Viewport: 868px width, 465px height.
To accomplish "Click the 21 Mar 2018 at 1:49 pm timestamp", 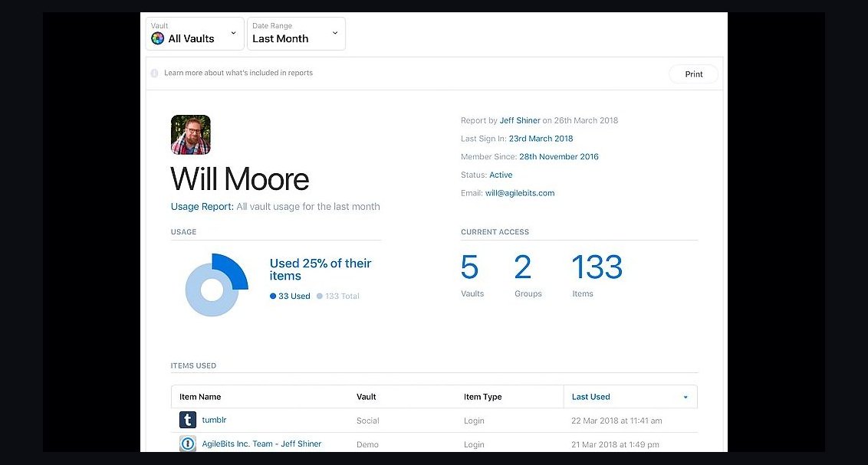I will click(615, 444).
